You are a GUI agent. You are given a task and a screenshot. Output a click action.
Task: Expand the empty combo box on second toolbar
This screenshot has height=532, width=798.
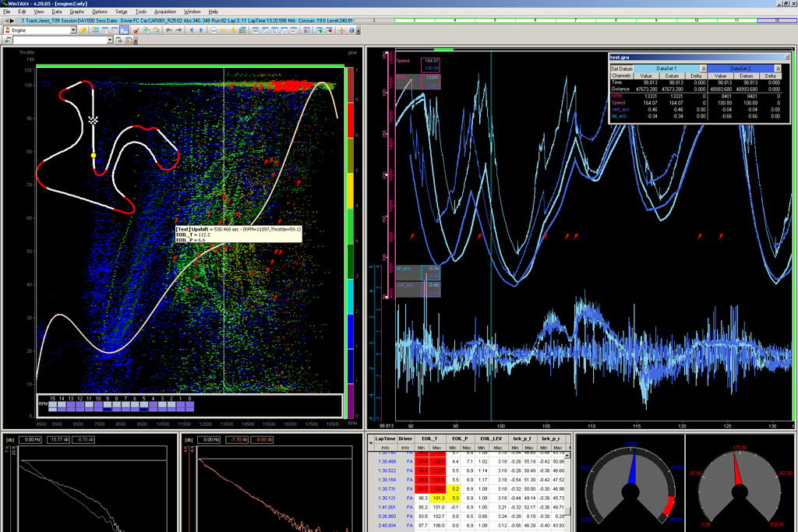[x=110, y=40]
